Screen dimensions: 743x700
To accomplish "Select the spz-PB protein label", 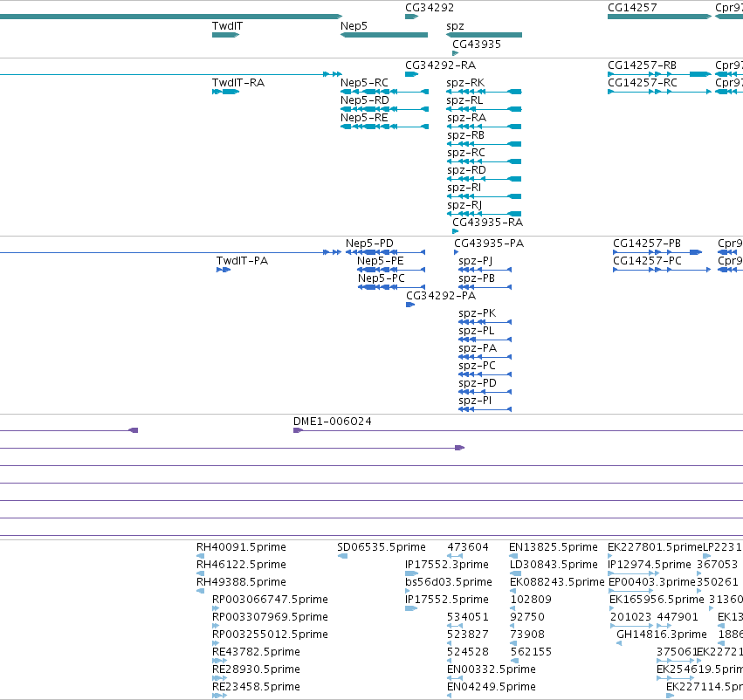I will coord(476,278).
